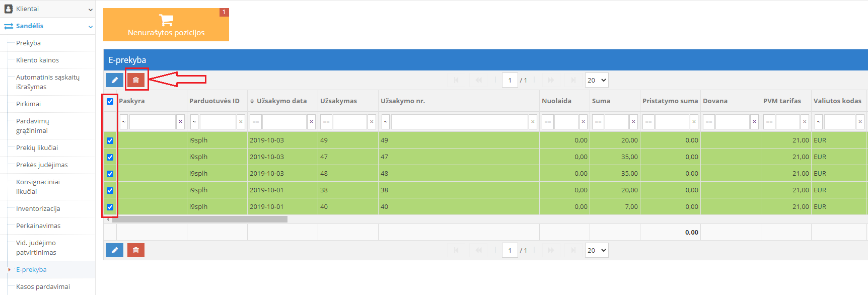This screenshot has width=868, height=295.
Task: Open Inventorizacija from the sidebar
Action: point(38,208)
